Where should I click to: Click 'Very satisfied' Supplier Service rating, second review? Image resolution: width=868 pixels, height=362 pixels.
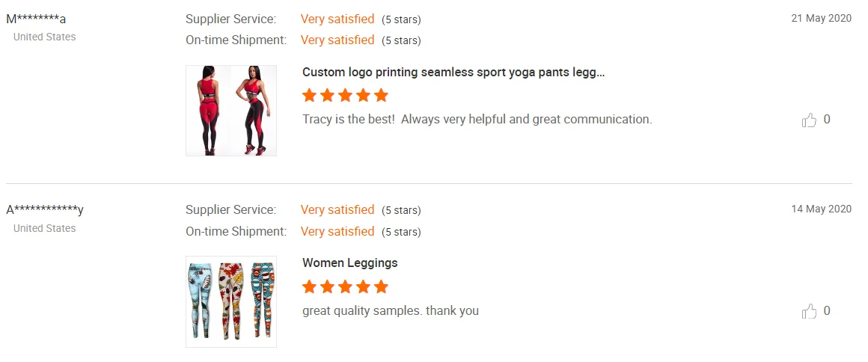click(337, 209)
